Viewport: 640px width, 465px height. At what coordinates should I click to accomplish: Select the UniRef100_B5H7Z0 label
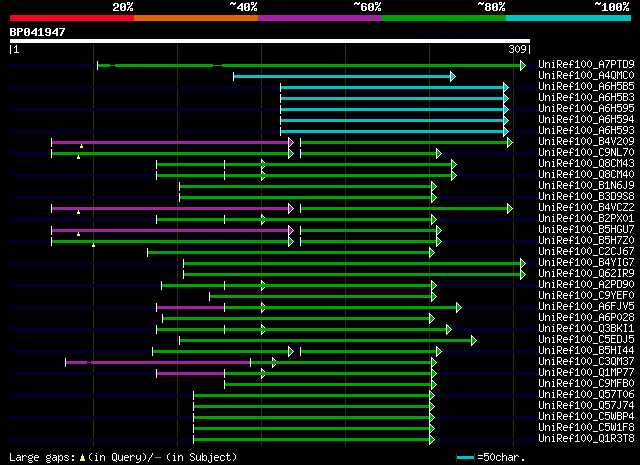click(586, 240)
